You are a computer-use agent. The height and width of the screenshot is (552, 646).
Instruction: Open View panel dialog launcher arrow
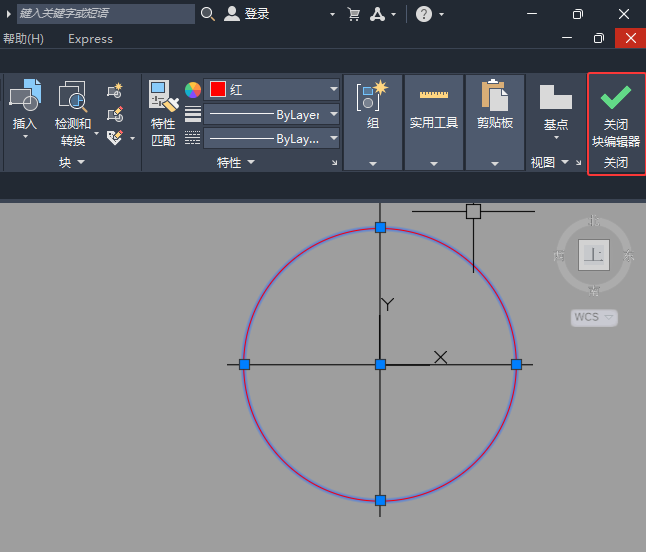tap(578, 163)
